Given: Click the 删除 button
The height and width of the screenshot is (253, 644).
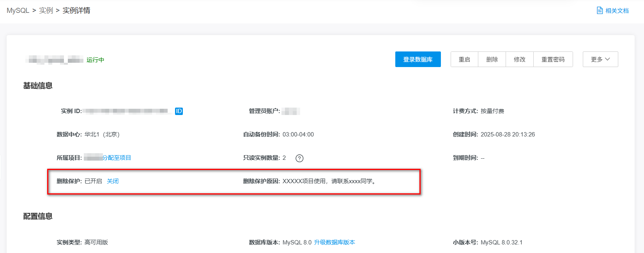Looking at the screenshot, I should pyautogui.click(x=492, y=59).
